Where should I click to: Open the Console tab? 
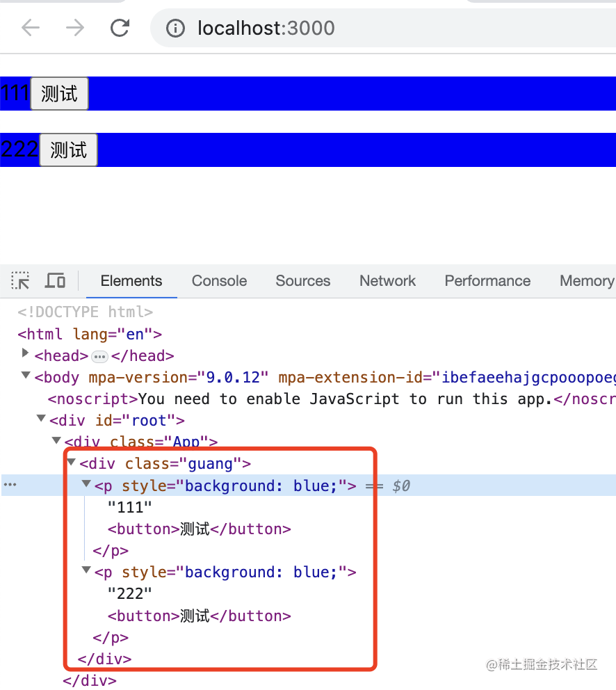[x=219, y=281]
